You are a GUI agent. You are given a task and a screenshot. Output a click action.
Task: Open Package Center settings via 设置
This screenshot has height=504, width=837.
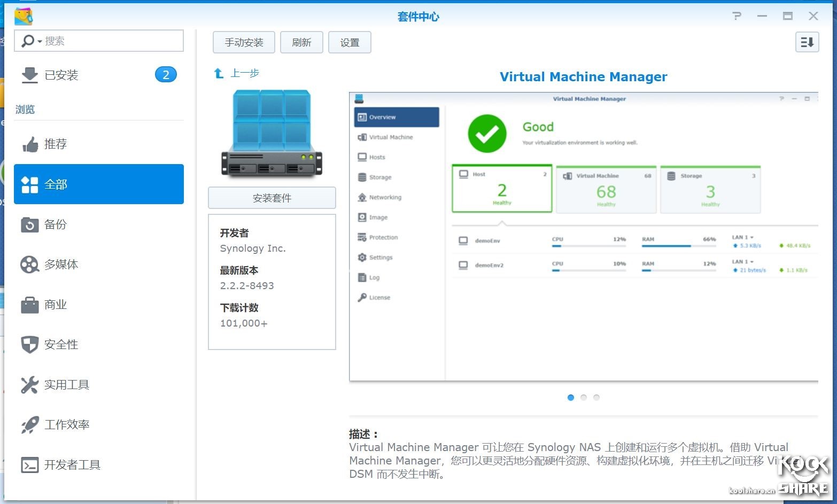coord(350,42)
